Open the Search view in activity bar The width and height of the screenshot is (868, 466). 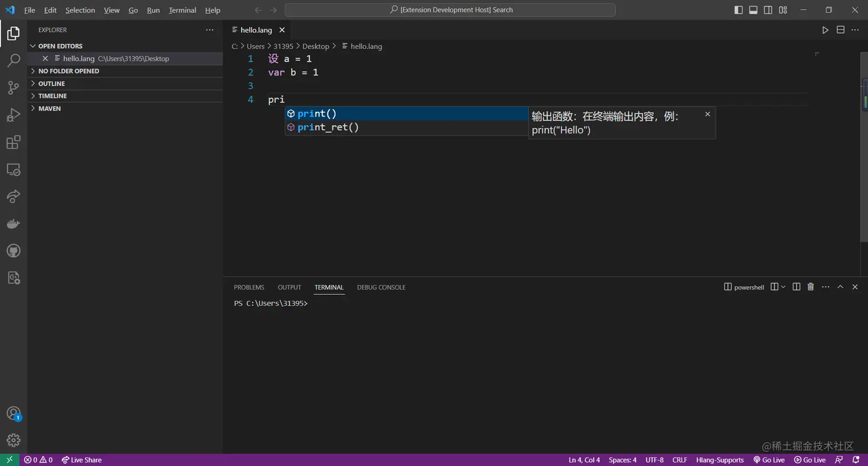click(x=13, y=60)
